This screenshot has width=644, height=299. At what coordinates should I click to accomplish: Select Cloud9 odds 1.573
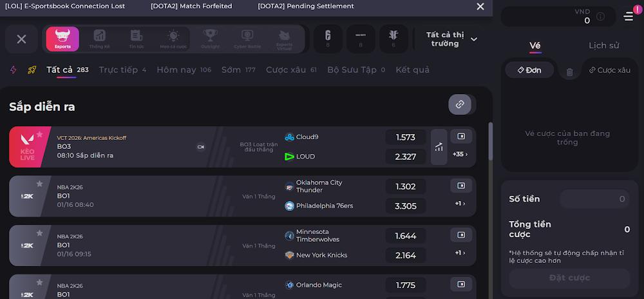point(405,137)
